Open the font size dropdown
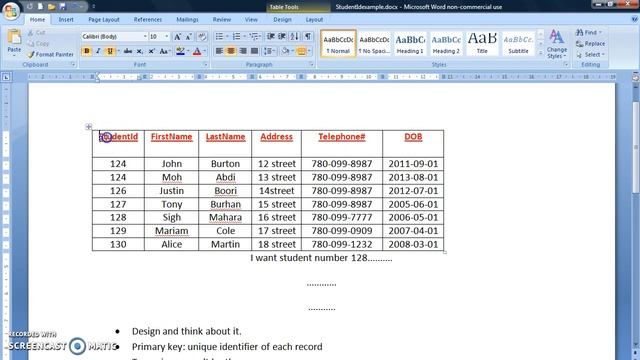 [167, 37]
